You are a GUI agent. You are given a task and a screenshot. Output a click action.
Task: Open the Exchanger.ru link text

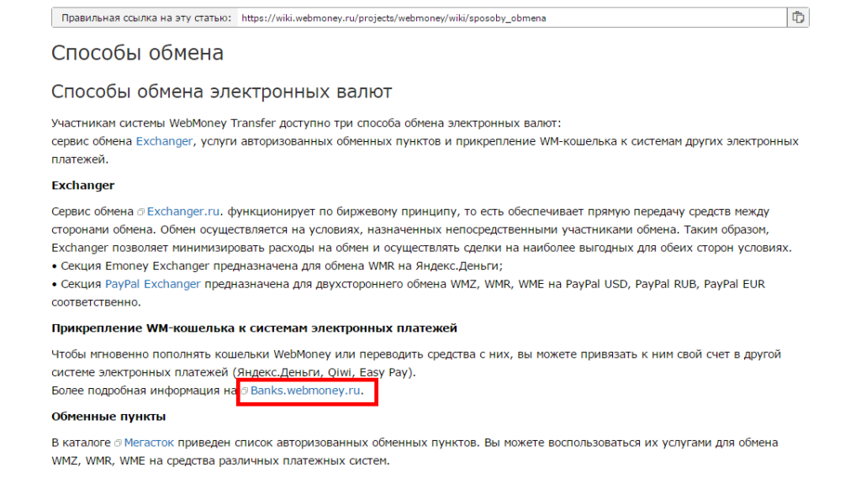[x=186, y=211]
